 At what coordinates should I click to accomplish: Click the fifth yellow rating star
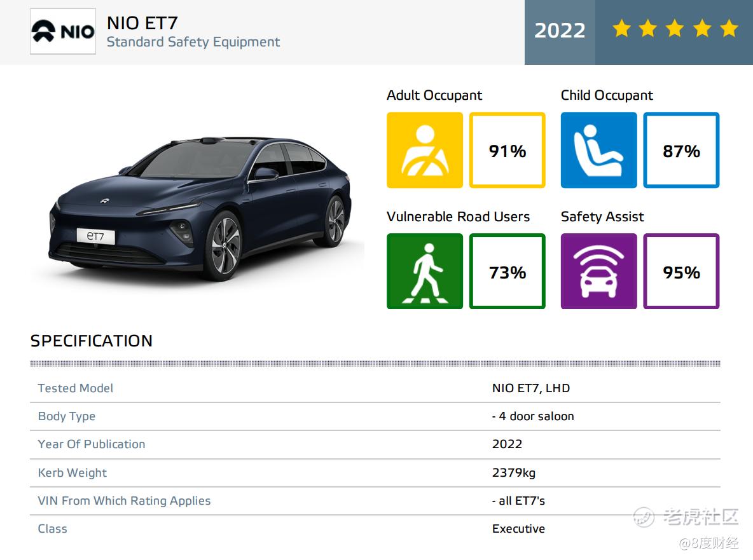pos(729,29)
